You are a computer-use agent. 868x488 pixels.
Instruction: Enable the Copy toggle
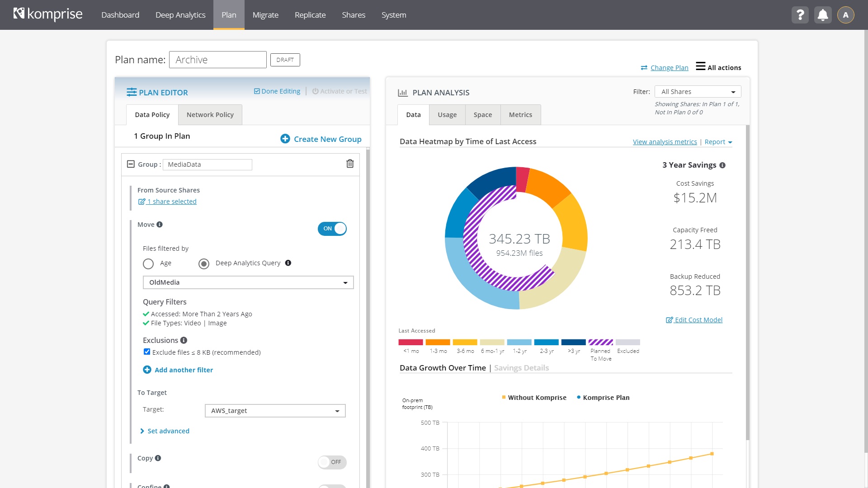[332, 462]
